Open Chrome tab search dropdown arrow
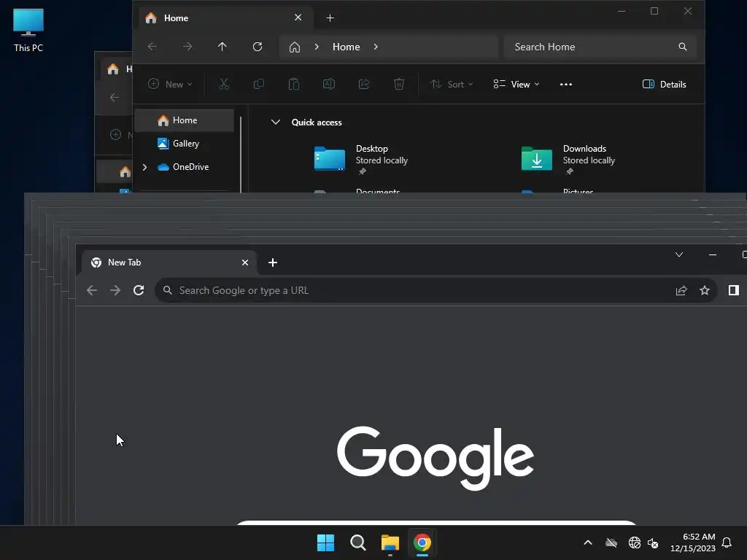This screenshot has width=747, height=560. pyautogui.click(x=679, y=254)
